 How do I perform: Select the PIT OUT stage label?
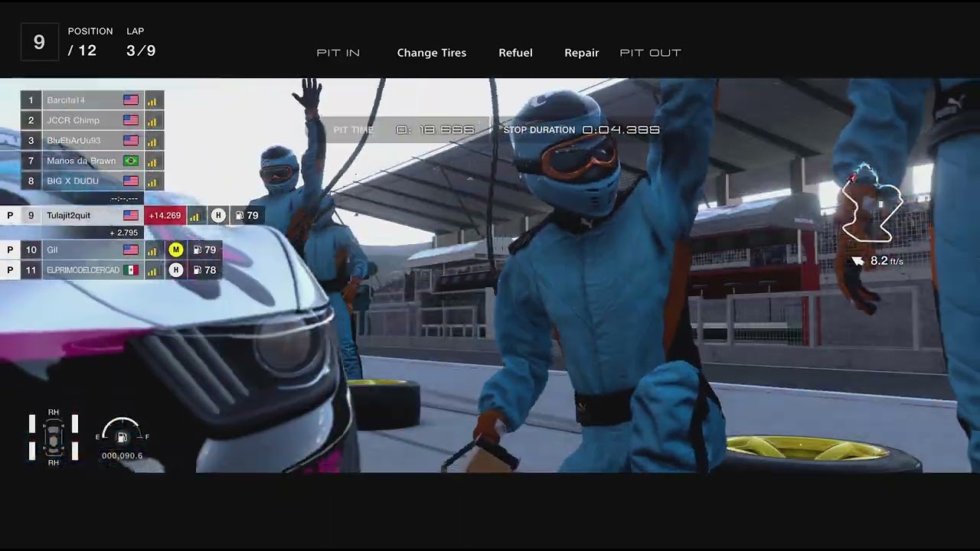(651, 53)
